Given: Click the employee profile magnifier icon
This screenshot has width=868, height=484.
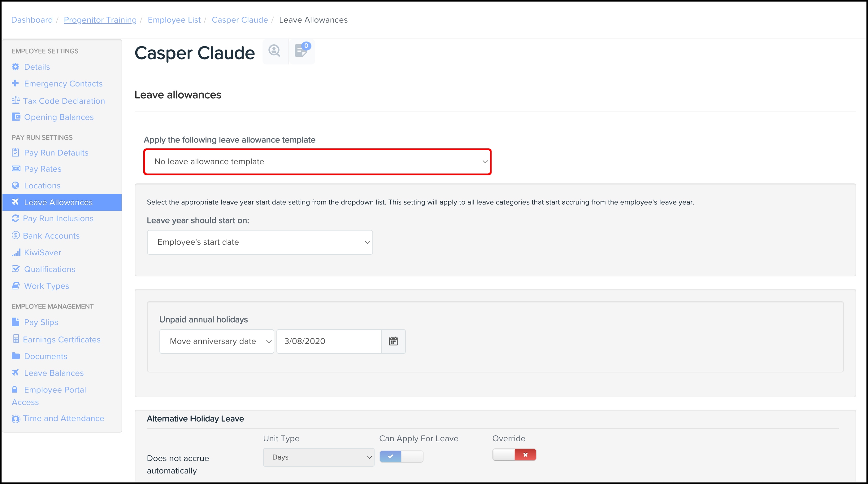Looking at the screenshot, I should tap(274, 51).
